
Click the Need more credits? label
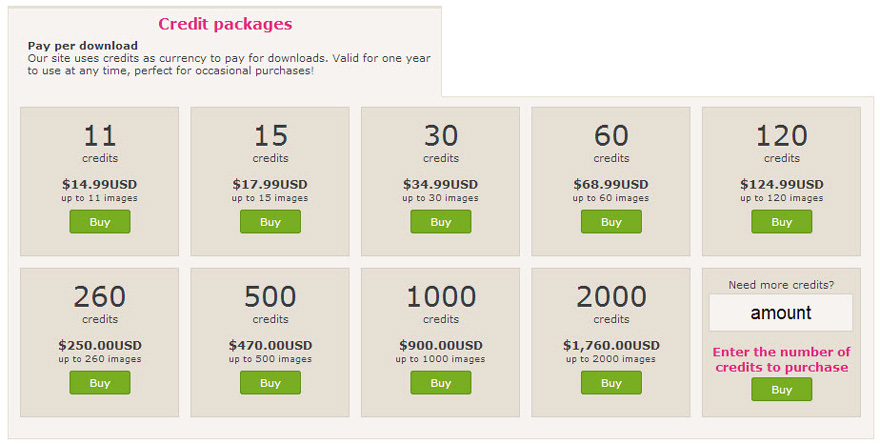coord(781,284)
